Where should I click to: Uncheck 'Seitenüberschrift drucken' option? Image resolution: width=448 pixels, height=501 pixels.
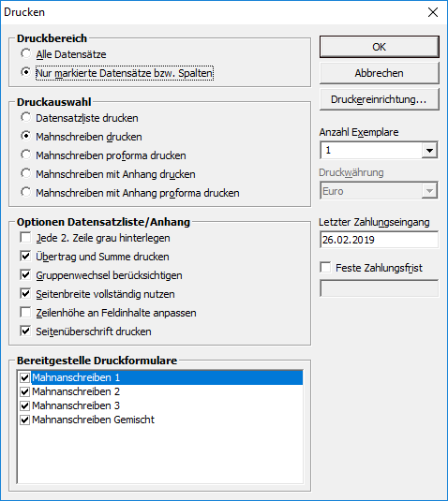pyautogui.click(x=25, y=331)
